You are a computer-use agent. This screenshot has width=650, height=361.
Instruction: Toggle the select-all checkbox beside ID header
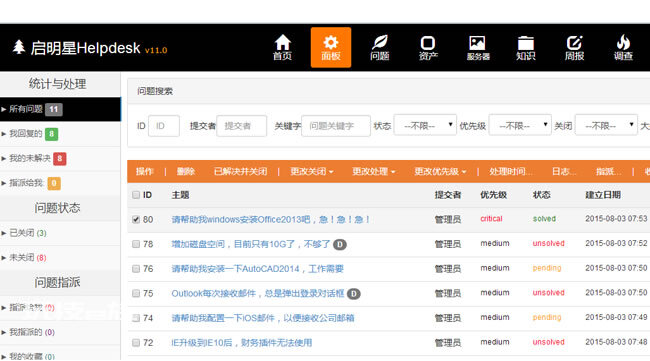pos(136,195)
